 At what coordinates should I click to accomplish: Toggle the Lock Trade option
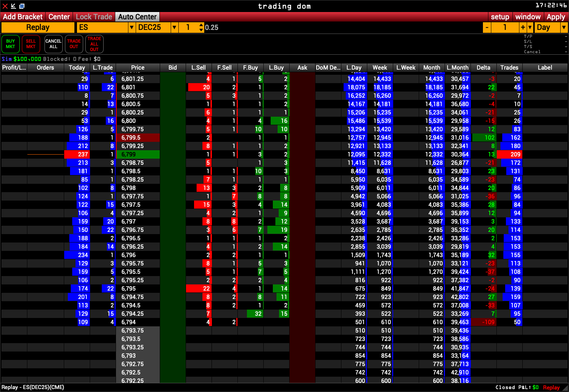click(94, 17)
